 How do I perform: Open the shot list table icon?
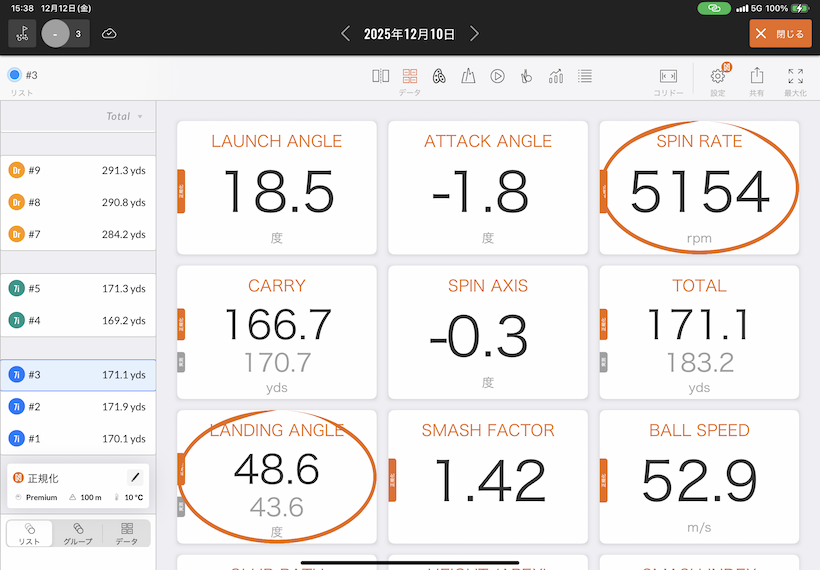pyautogui.click(x=585, y=76)
